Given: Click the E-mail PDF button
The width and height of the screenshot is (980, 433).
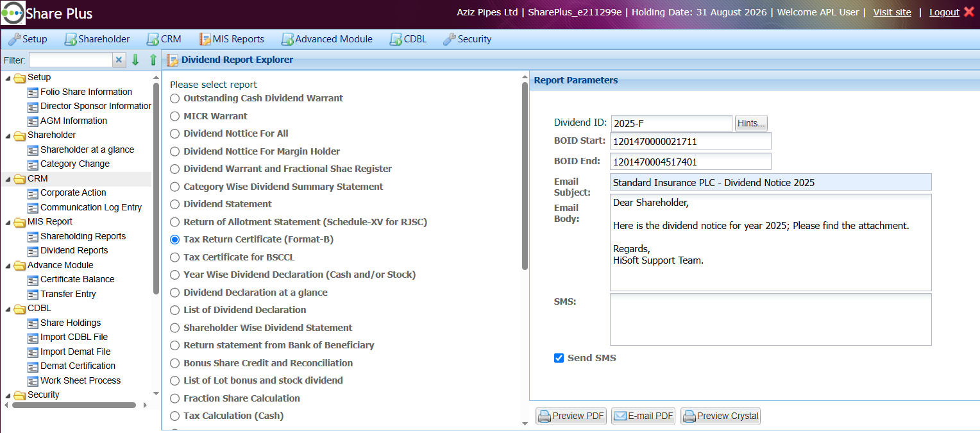Looking at the screenshot, I should (x=643, y=416).
